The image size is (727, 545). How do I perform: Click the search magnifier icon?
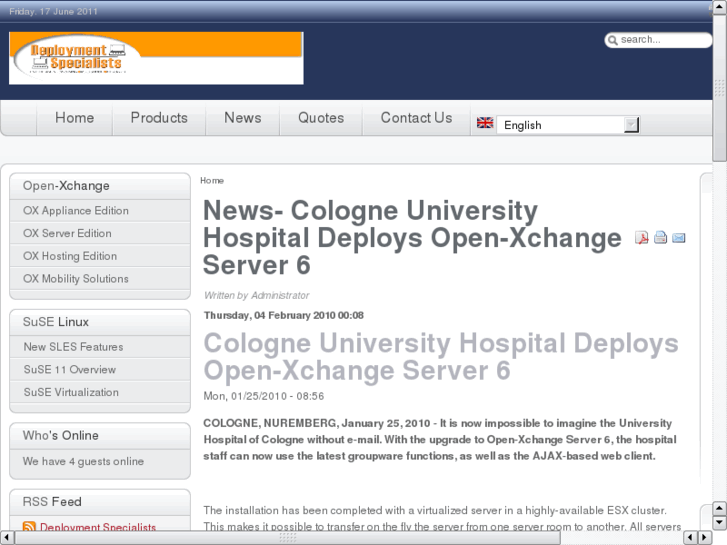612,40
